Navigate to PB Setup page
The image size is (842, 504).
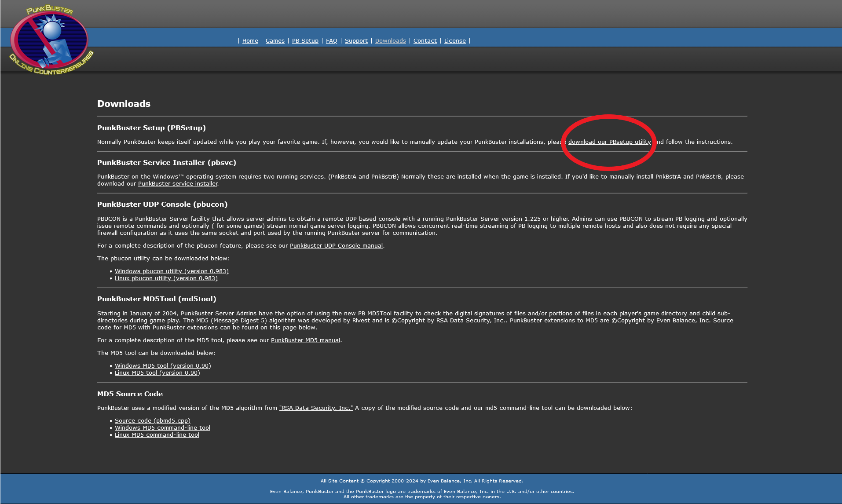pos(305,41)
